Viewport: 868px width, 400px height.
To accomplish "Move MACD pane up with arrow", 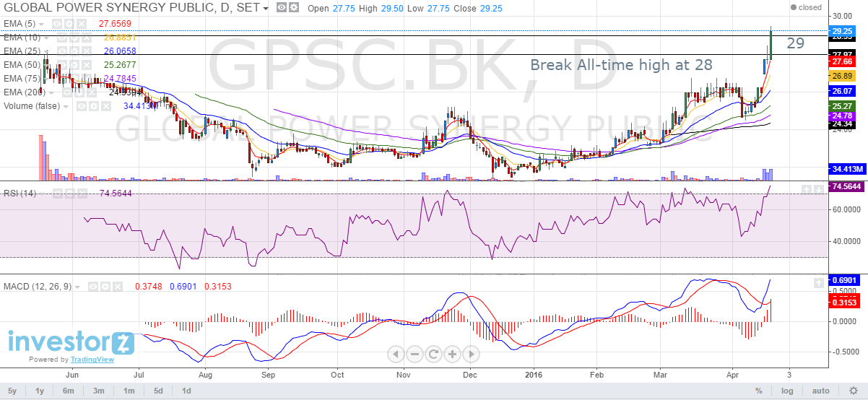I will point(819,282).
